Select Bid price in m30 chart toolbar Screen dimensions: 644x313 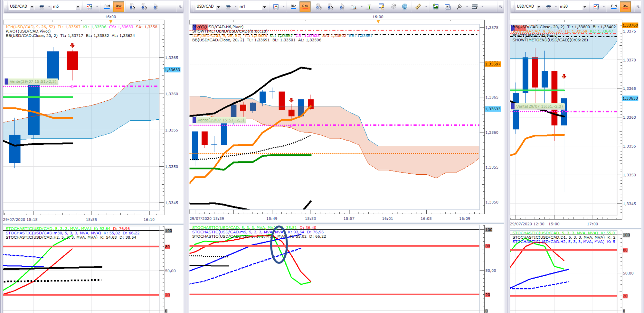pos(614,6)
